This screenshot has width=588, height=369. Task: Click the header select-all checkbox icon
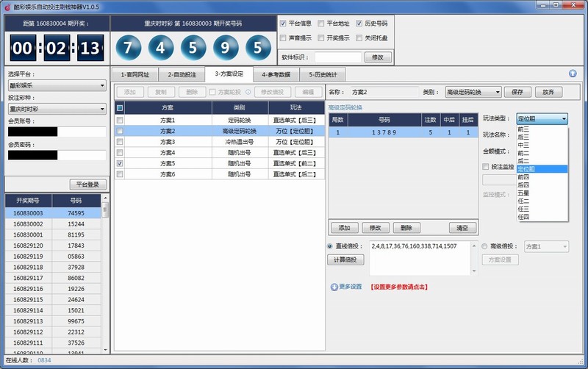click(120, 107)
